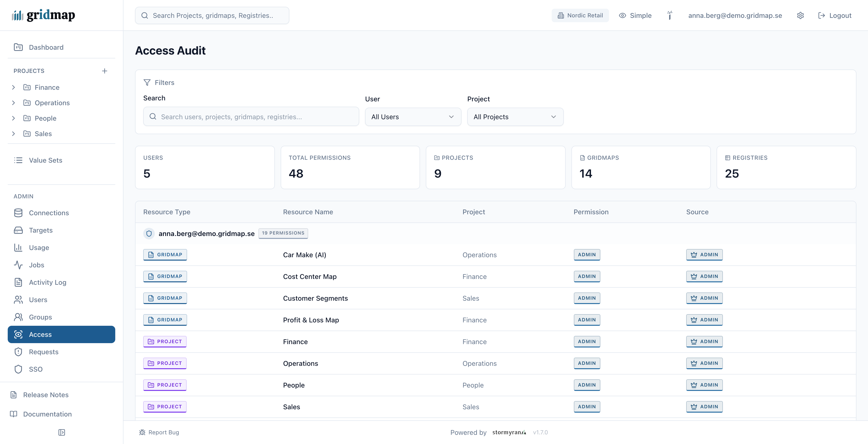Click the SSO shield icon
The width and height of the screenshot is (868, 444).
(18, 369)
